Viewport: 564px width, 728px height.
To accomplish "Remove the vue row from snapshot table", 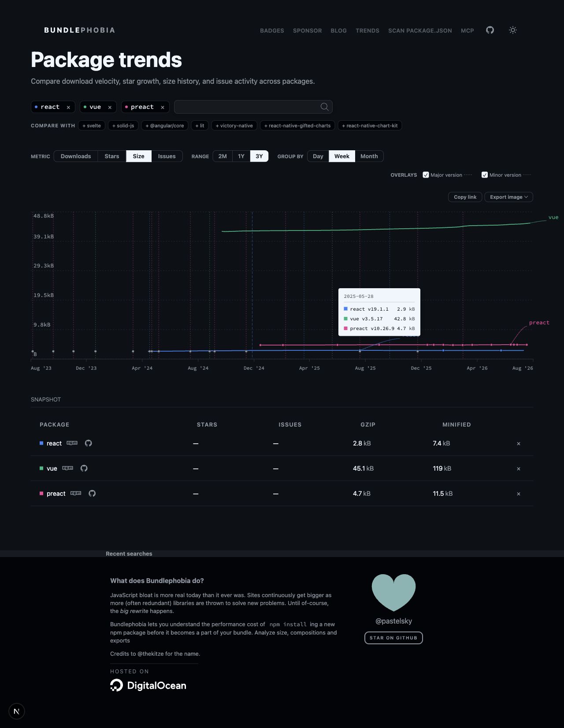I will click(x=519, y=469).
